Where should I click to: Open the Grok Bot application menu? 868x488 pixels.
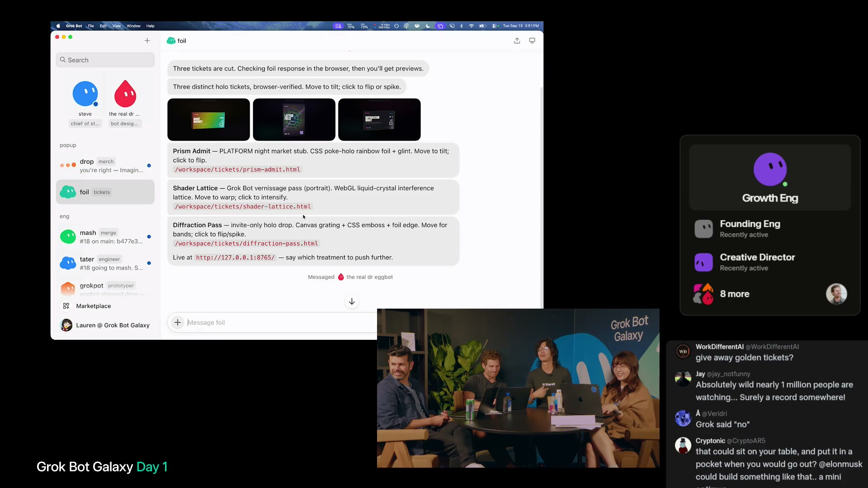coord(74,26)
